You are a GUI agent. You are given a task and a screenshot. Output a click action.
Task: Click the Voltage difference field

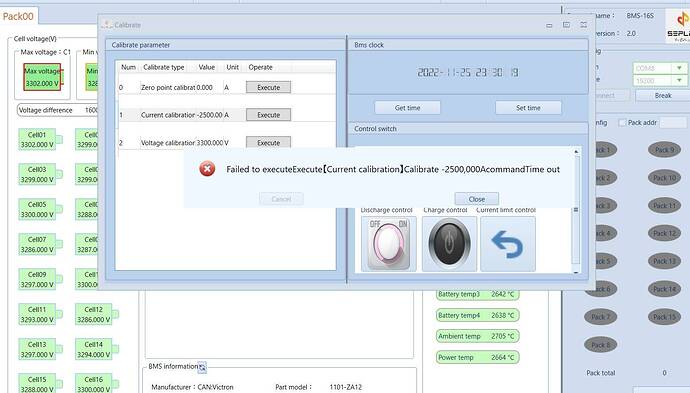[58, 110]
